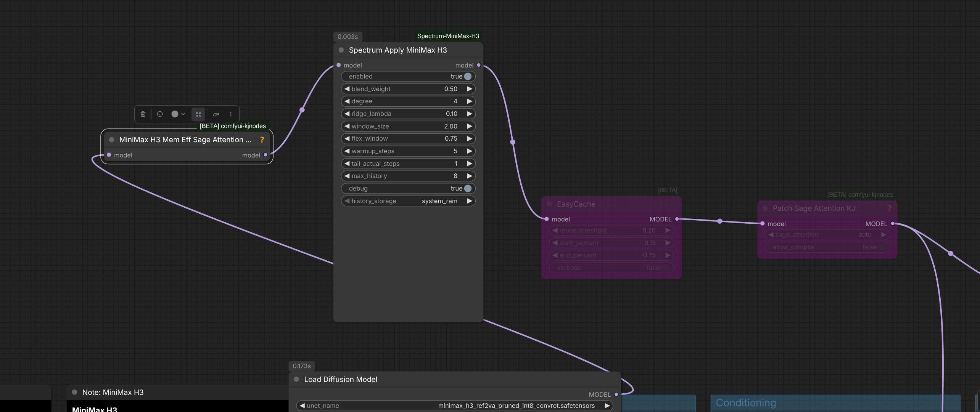
Task: Increase tail_actual_steps with its right arrow
Action: pos(470,164)
